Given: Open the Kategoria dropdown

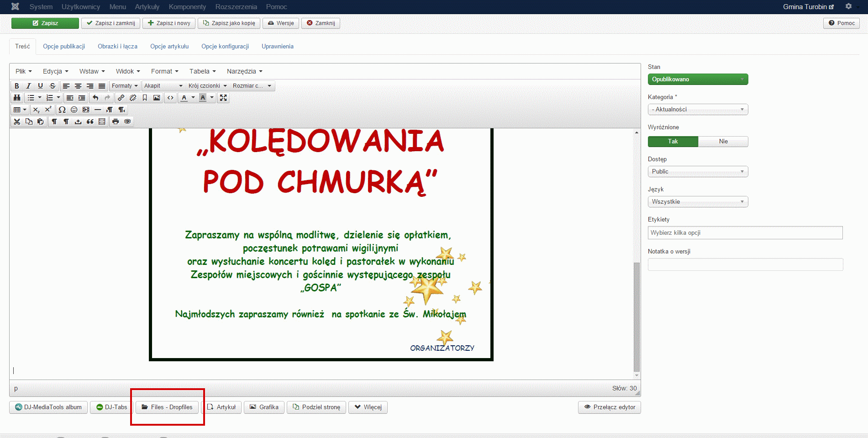Looking at the screenshot, I should (698, 110).
